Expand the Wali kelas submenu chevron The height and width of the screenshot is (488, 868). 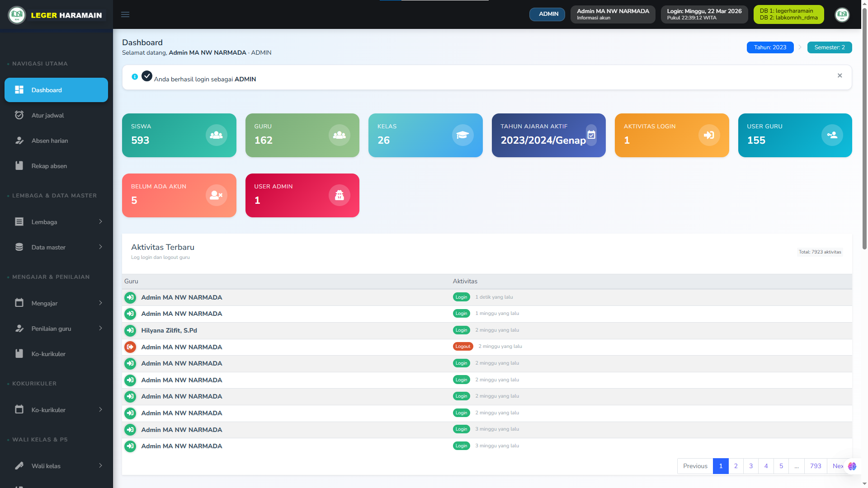pyautogui.click(x=100, y=465)
